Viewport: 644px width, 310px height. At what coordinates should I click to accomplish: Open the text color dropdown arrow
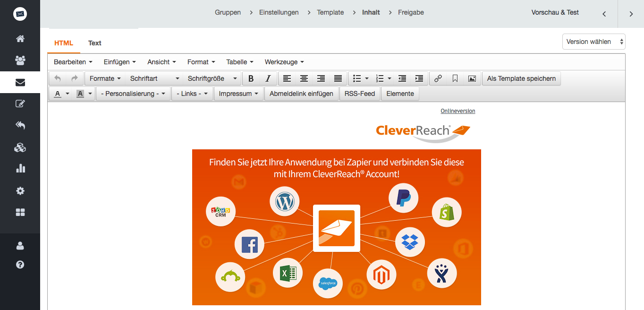tap(68, 94)
